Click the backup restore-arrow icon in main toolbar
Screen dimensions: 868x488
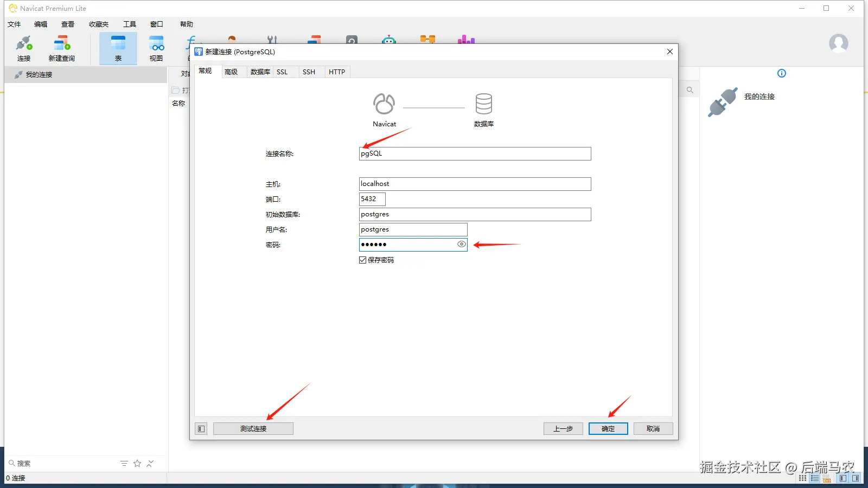coord(352,40)
